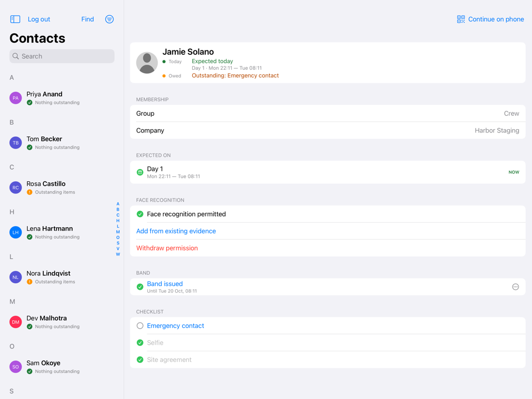Viewport: 532px width, 399px height.
Task: Click Nora Lindqvist's outstanding warning icon
Action: (29, 282)
